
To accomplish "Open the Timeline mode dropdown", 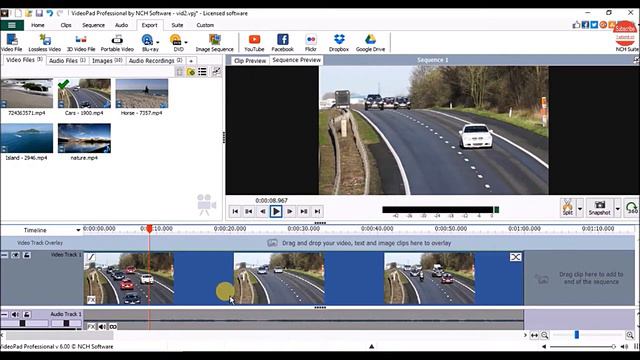I will 78,230.
